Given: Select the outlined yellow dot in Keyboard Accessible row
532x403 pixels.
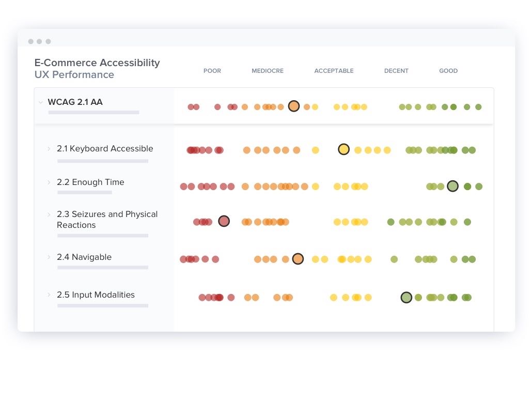Looking at the screenshot, I should coord(343,150).
